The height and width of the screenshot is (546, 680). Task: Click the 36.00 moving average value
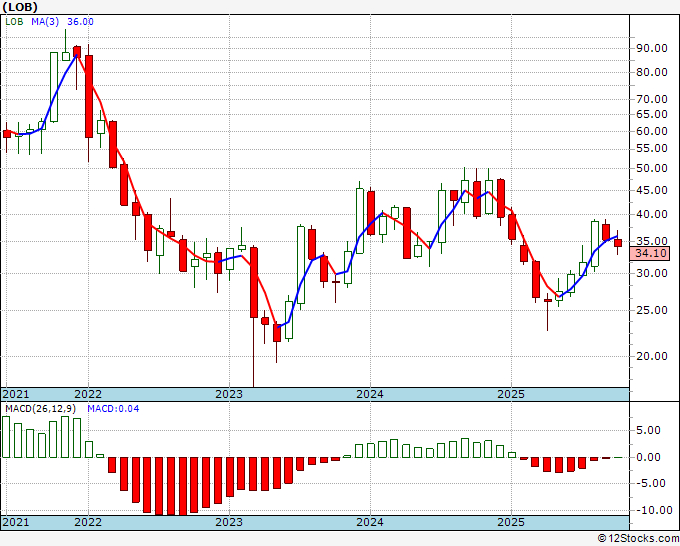point(80,22)
